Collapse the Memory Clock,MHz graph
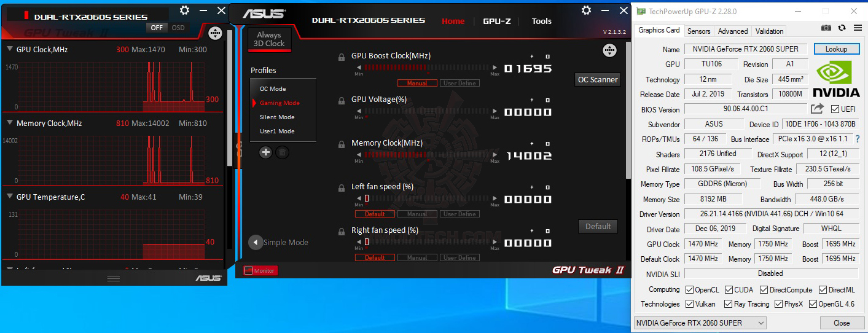The height and width of the screenshot is (333, 868). pos(10,123)
